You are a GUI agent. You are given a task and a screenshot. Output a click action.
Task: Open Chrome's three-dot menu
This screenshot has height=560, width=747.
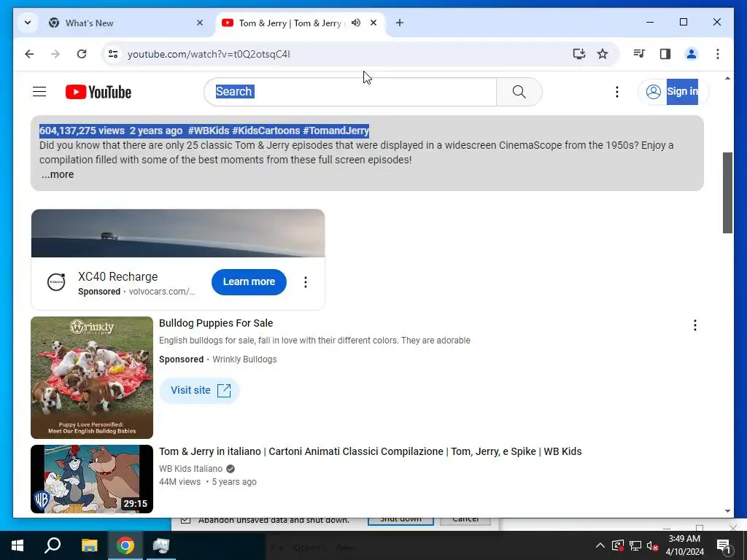[718, 54]
